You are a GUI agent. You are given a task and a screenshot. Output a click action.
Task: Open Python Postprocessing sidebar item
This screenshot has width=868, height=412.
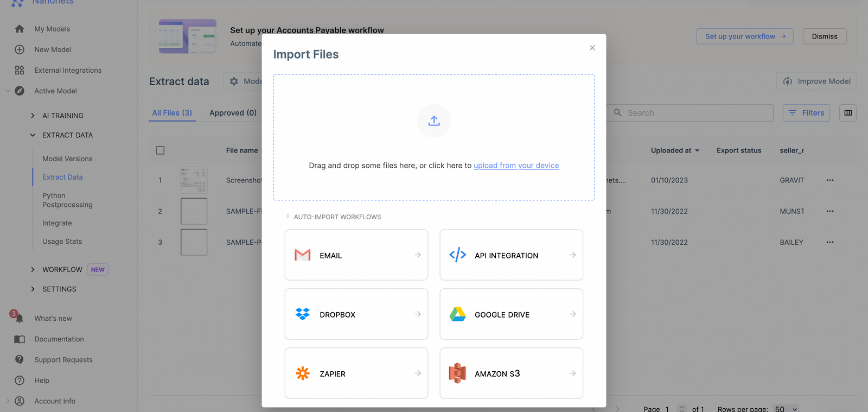pos(67,200)
